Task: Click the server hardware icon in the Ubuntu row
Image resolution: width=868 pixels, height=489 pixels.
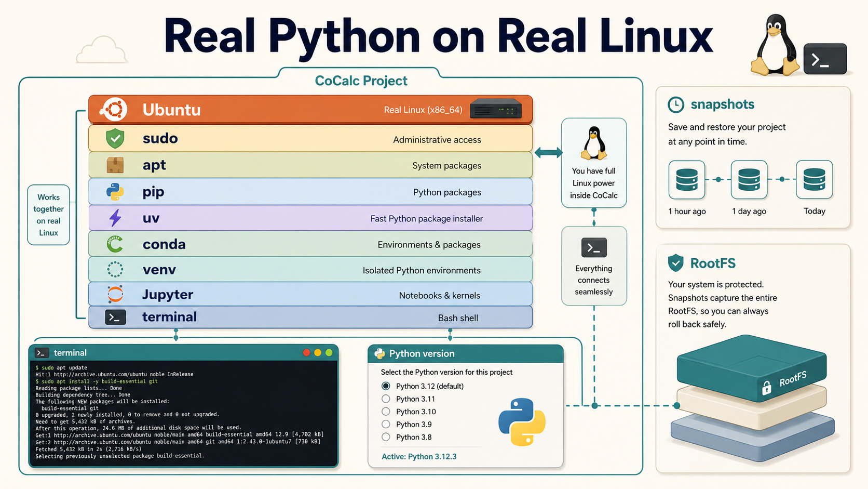Action: 496,109
